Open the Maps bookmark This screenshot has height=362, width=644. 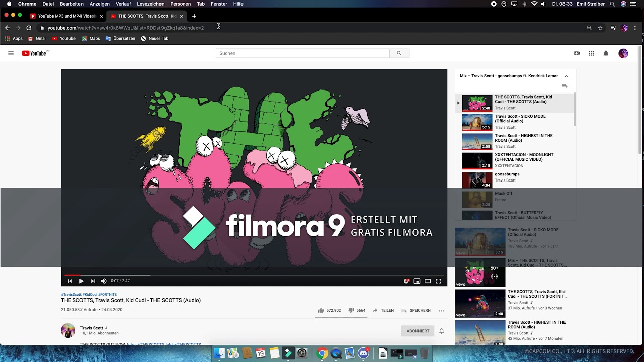point(91,39)
